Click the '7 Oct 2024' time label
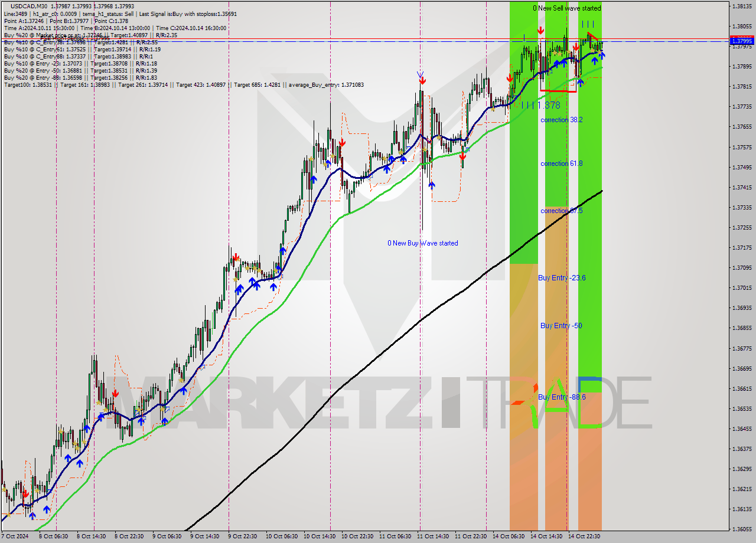The image size is (756, 543). coord(14,537)
